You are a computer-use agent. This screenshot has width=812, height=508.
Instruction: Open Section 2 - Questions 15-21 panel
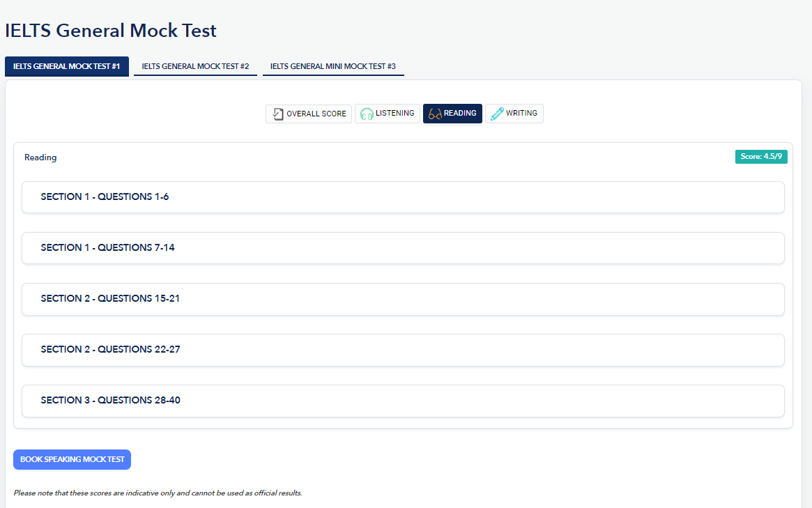click(x=403, y=299)
